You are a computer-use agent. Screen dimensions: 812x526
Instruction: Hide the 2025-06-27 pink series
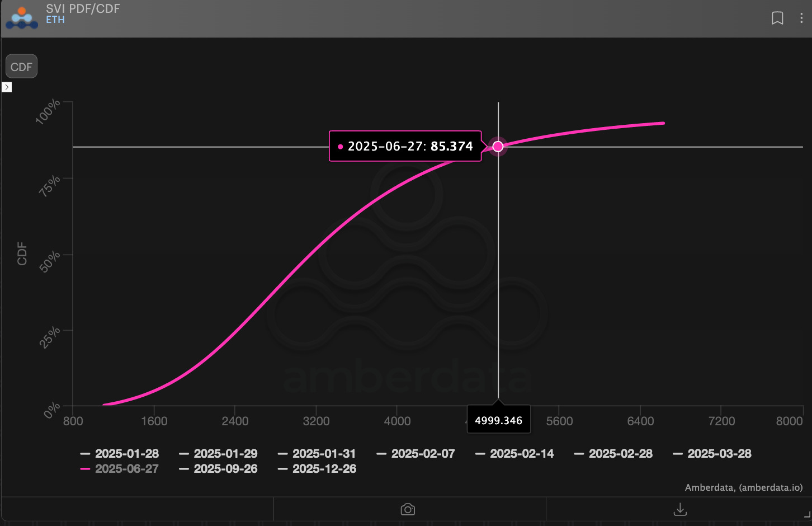(x=120, y=468)
